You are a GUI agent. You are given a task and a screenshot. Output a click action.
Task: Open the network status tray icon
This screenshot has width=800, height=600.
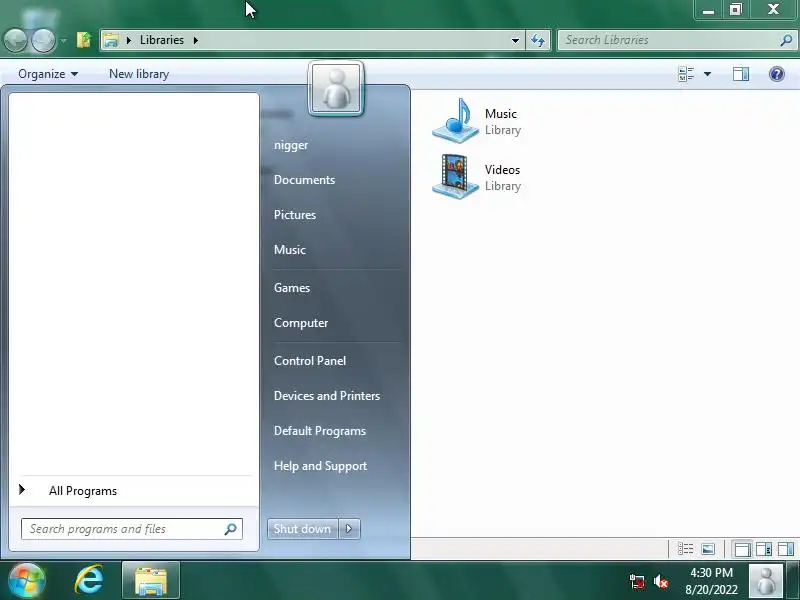pyautogui.click(x=637, y=581)
